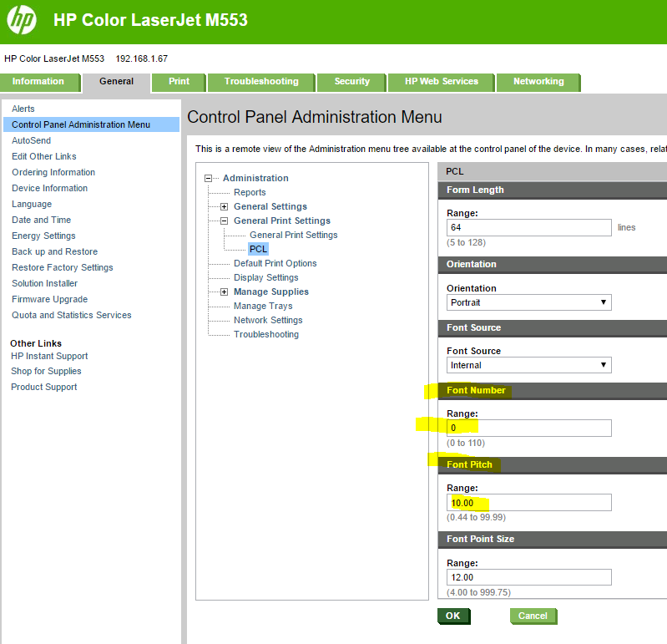This screenshot has width=667, height=644.
Task: Select Restore Factory Settings link
Action: 63,267
